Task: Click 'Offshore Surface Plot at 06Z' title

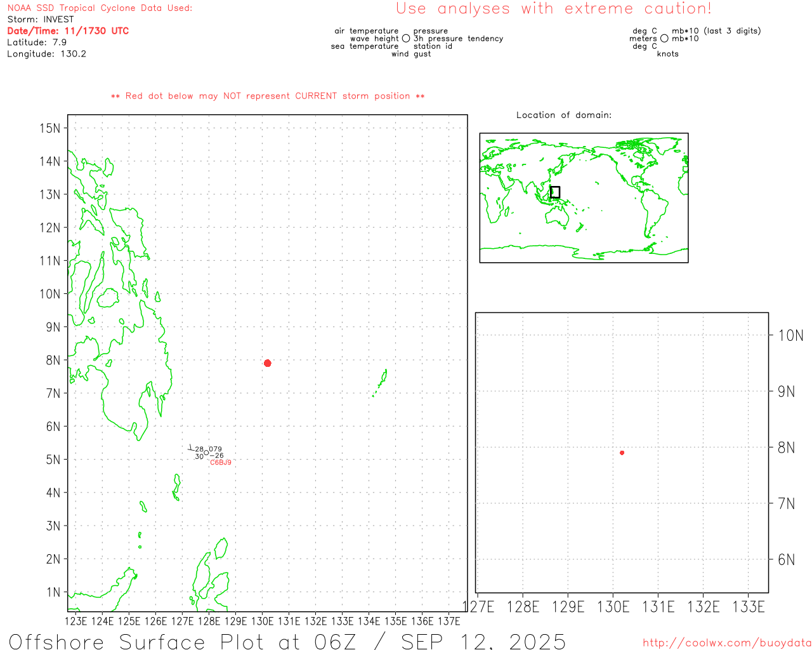Action: [183, 642]
